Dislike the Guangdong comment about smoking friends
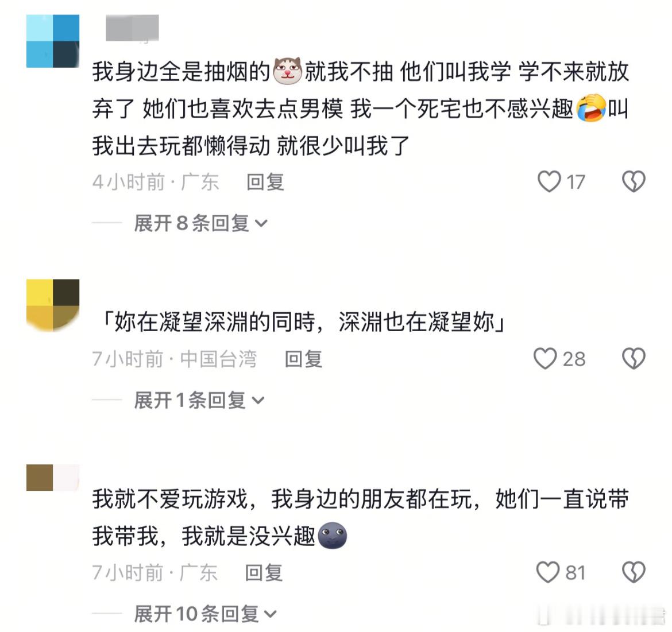The width and height of the screenshot is (672, 632). [634, 181]
